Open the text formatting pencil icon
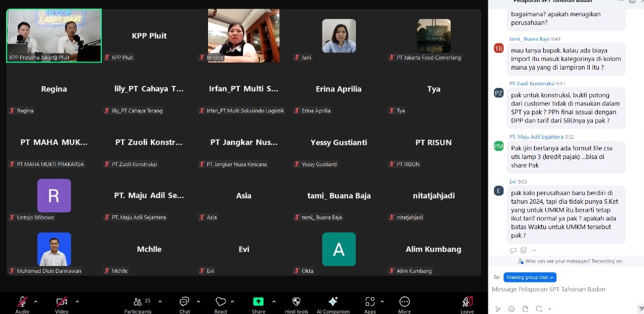Viewport: 644px width, 314px height. tap(497, 308)
